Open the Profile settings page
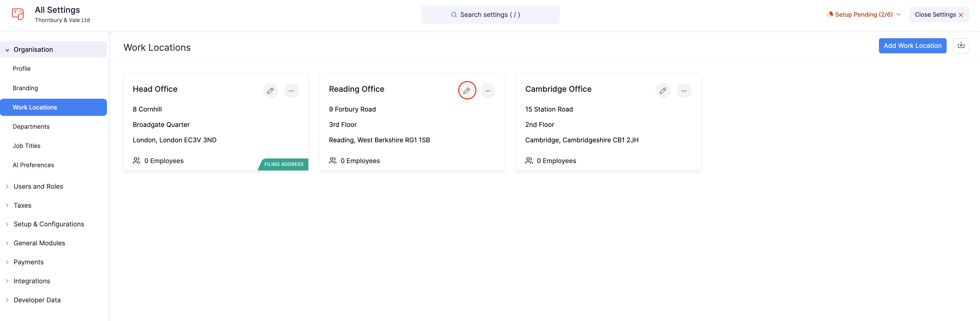 click(22, 68)
